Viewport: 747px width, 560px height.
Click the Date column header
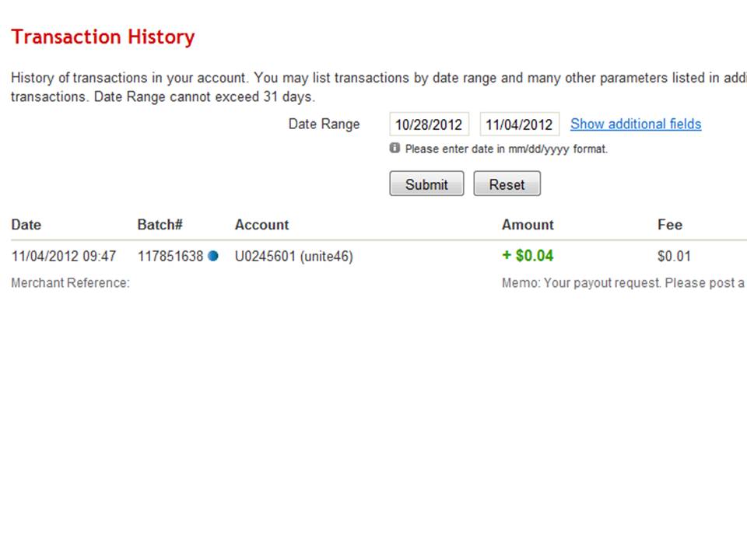26,225
